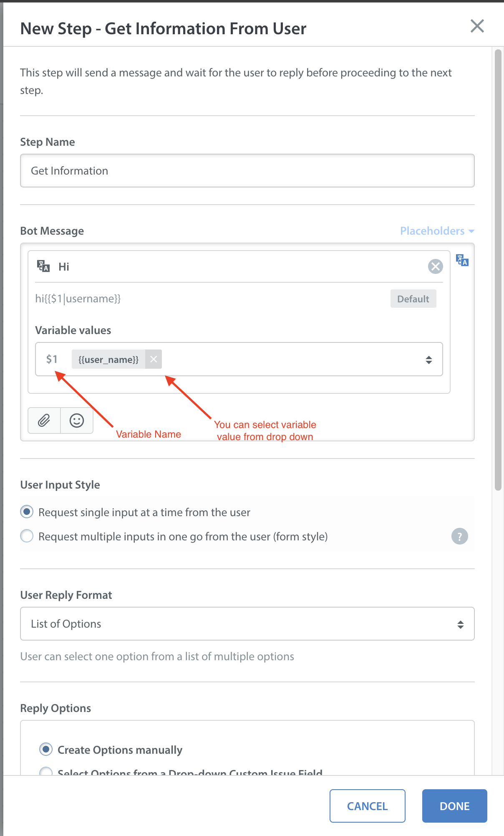Open the $1 variable values dropdown
The width and height of the screenshot is (504, 836).
click(x=239, y=359)
